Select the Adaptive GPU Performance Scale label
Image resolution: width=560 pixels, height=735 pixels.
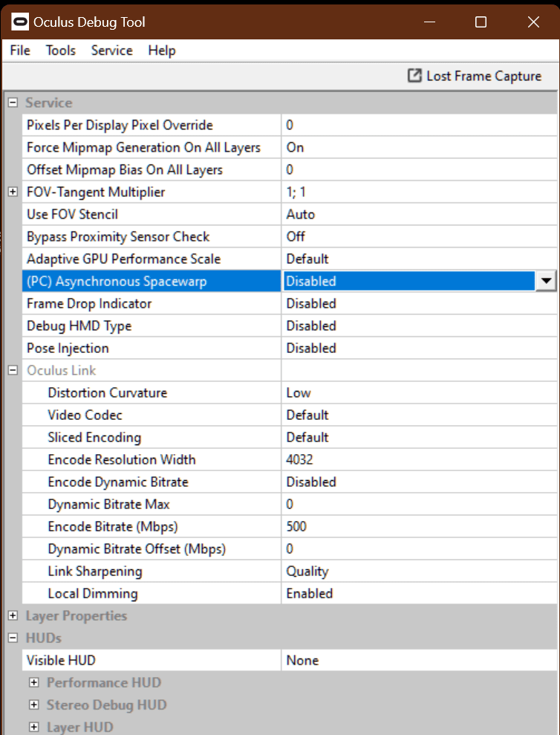tap(124, 259)
